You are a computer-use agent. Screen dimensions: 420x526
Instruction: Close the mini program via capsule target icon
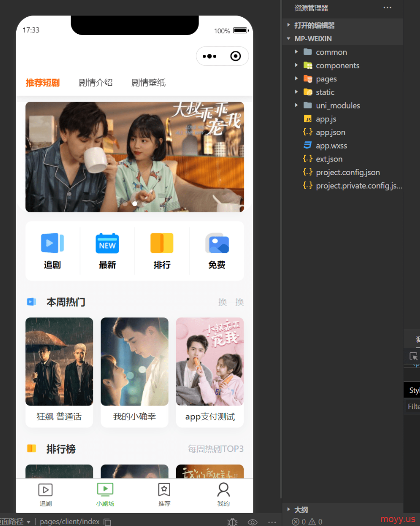click(x=236, y=56)
